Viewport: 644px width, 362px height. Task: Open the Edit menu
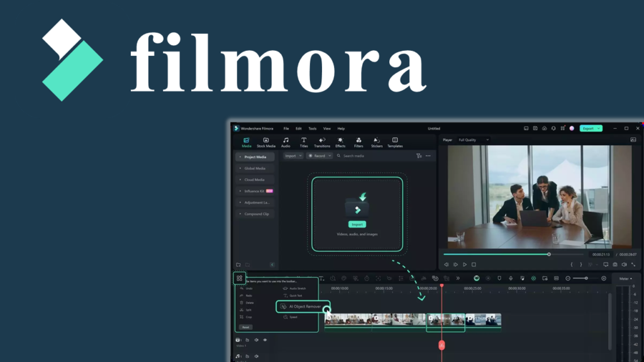(x=299, y=128)
